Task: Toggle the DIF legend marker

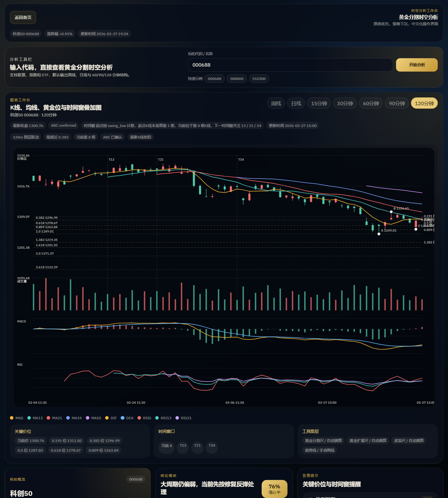Action: click(x=107, y=418)
